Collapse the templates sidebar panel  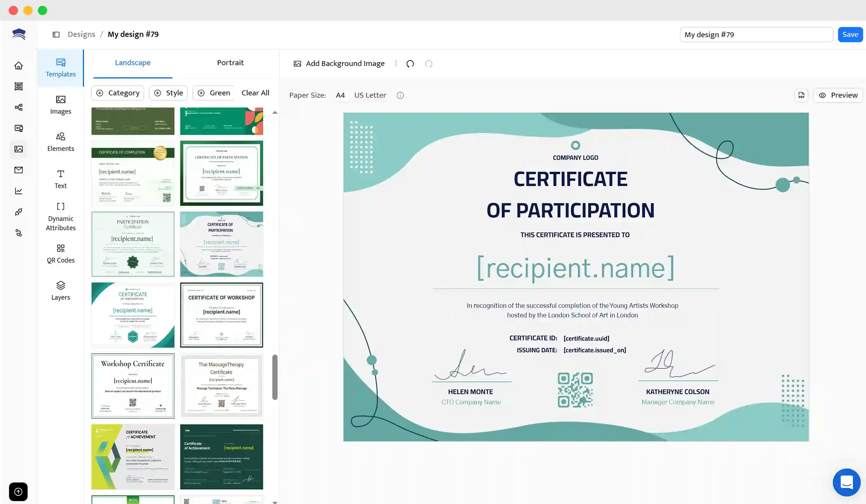[56, 34]
